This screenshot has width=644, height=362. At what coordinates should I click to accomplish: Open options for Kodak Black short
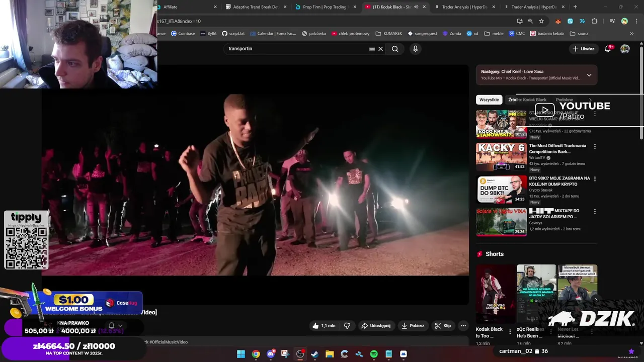click(510, 332)
